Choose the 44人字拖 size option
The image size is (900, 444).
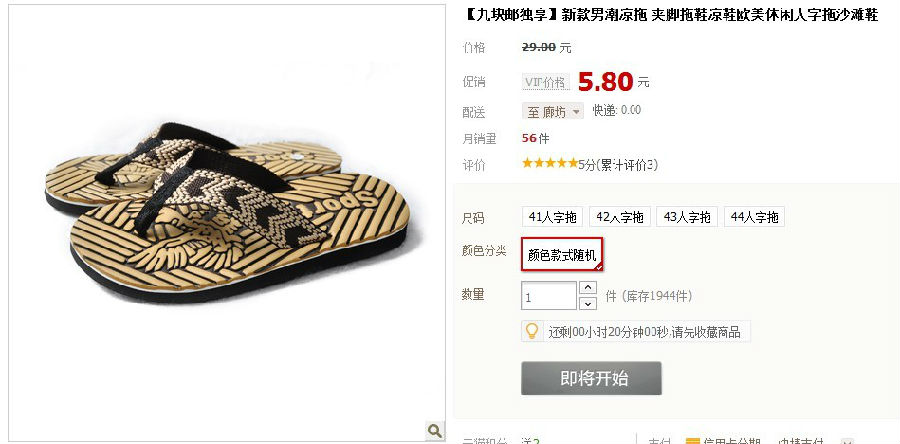point(754,217)
